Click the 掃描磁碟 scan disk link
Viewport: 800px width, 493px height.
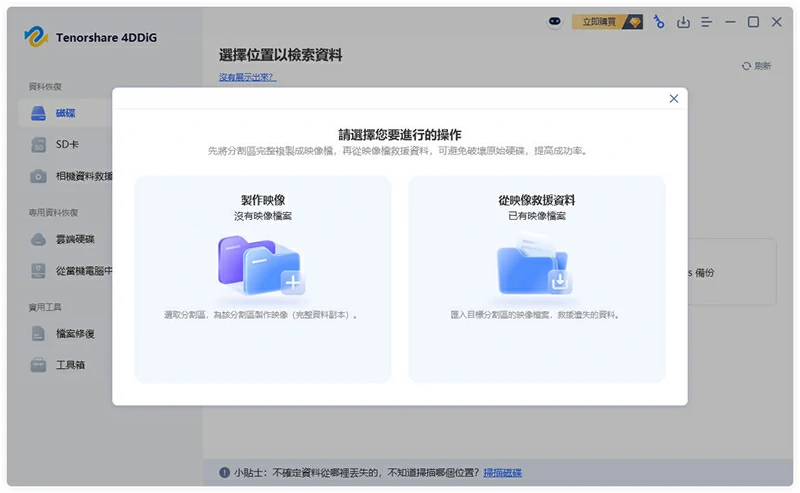(x=503, y=473)
